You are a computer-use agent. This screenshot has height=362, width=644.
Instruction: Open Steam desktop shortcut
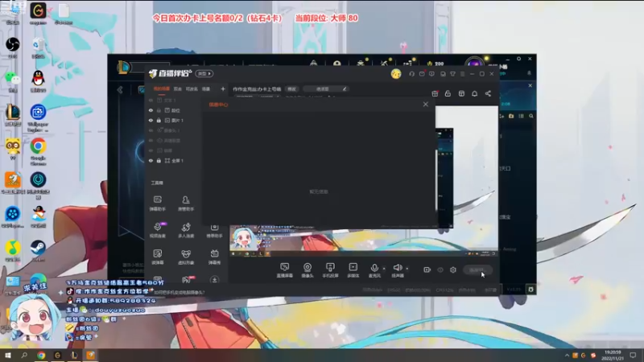click(x=38, y=250)
